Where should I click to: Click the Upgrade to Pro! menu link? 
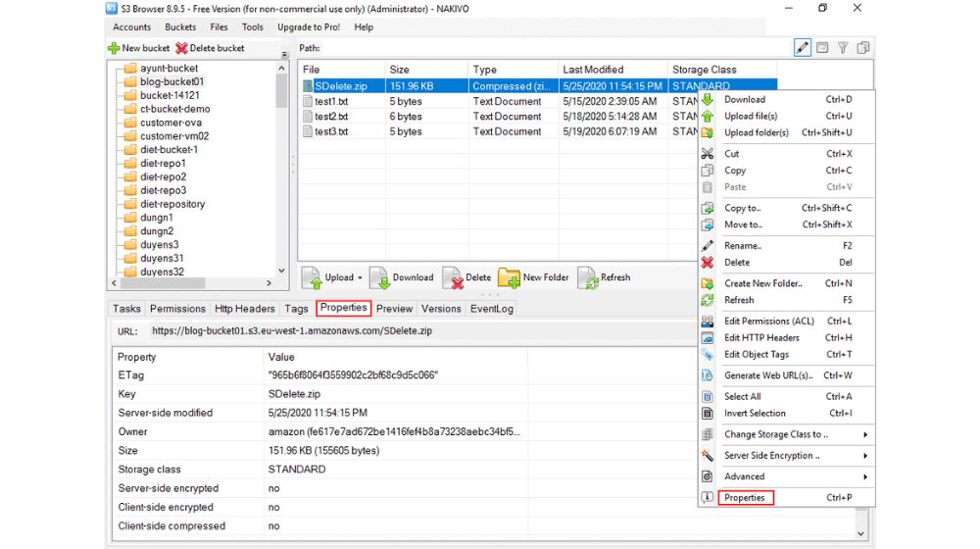pyautogui.click(x=308, y=27)
